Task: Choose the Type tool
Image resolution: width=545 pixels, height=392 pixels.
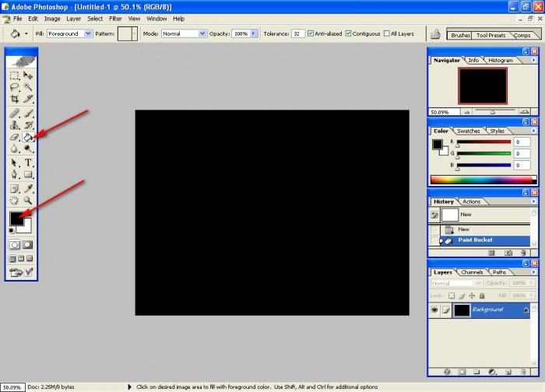Action: (29, 163)
